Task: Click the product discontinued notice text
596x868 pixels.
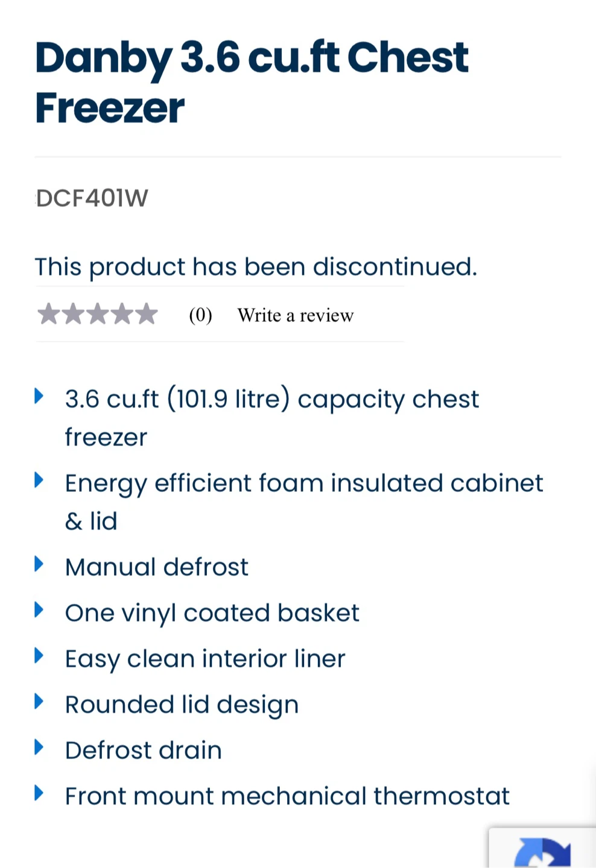Action: pyautogui.click(x=256, y=267)
